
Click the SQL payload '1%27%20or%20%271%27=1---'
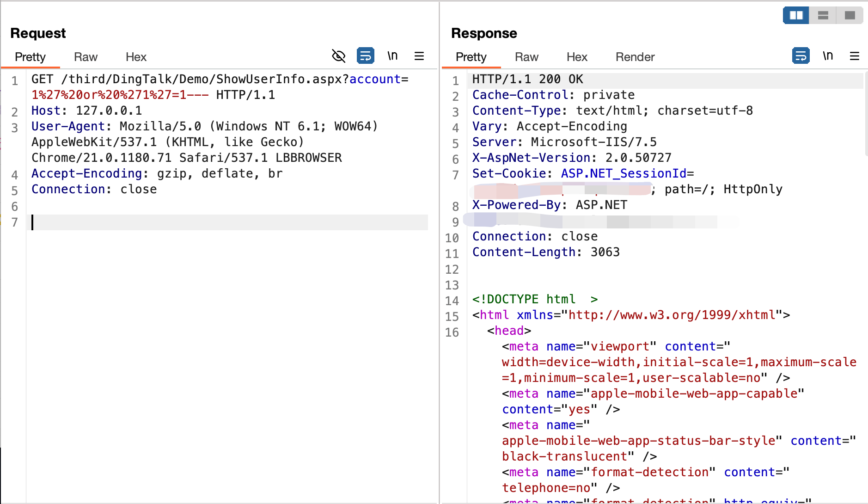tap(120, 95)
